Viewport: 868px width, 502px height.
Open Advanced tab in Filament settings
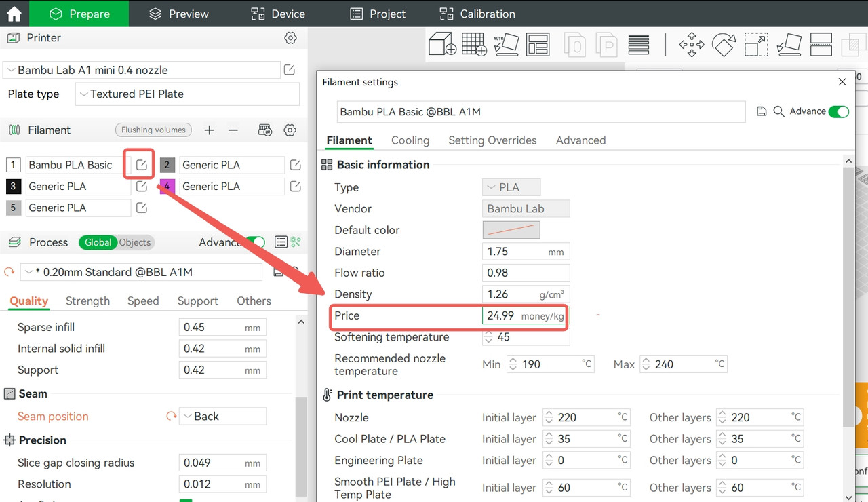580,140
